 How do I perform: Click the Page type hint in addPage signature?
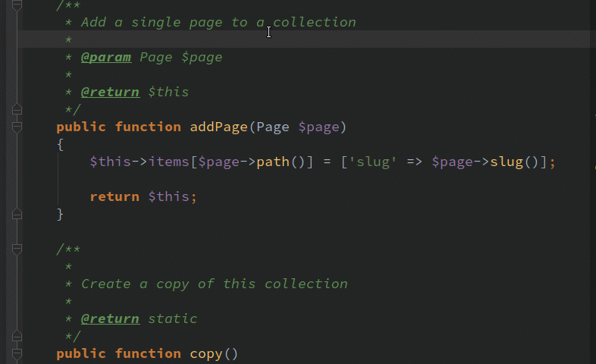tap(272, 127)
